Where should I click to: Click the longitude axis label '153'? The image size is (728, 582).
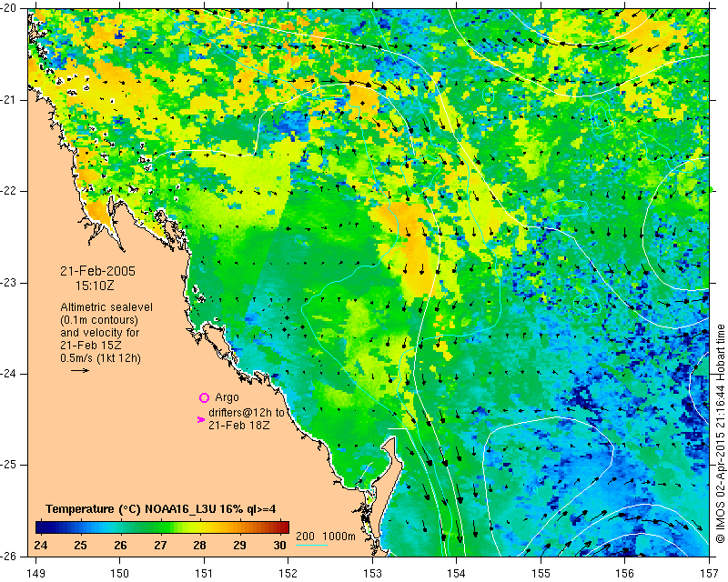click(x=372, y=574)
